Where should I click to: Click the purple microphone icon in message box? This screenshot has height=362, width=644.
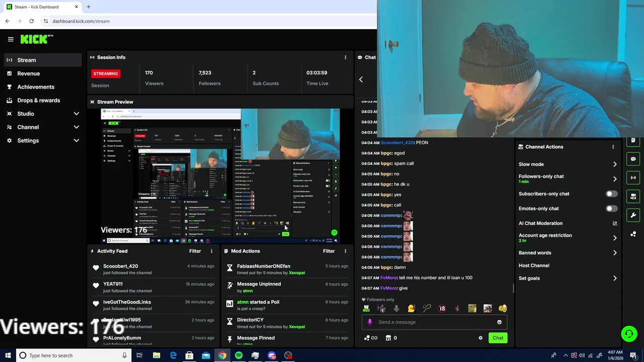(x=370, y=322)
